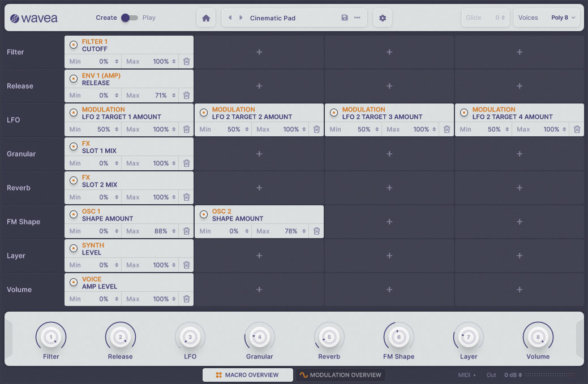Delete LFO 2 Target 2 Amount assignment
The width and height of the screenshot is (588, 384).
click(316, 130)
